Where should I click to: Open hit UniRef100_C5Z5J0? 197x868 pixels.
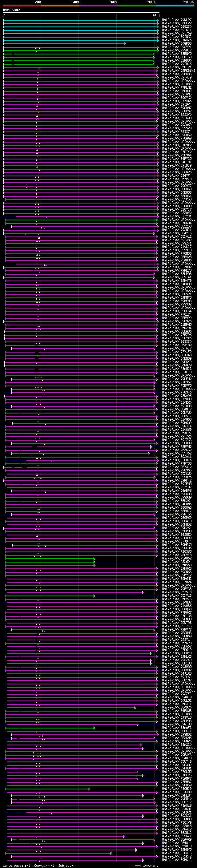point(177,592)
